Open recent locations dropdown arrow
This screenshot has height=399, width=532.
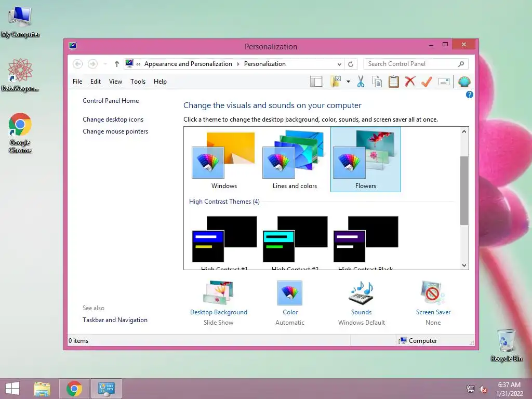coord(105,64)
